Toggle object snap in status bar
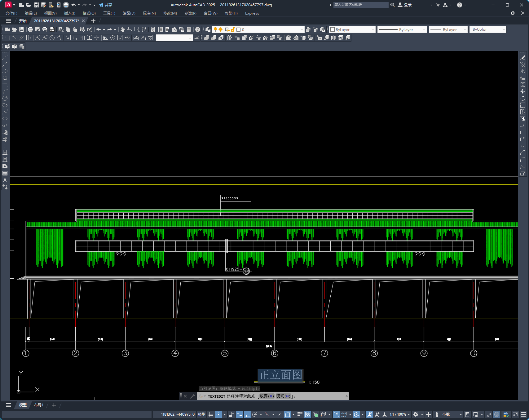Image resolution: width=529 pixels, height=420 pixels. pos(287,414)
